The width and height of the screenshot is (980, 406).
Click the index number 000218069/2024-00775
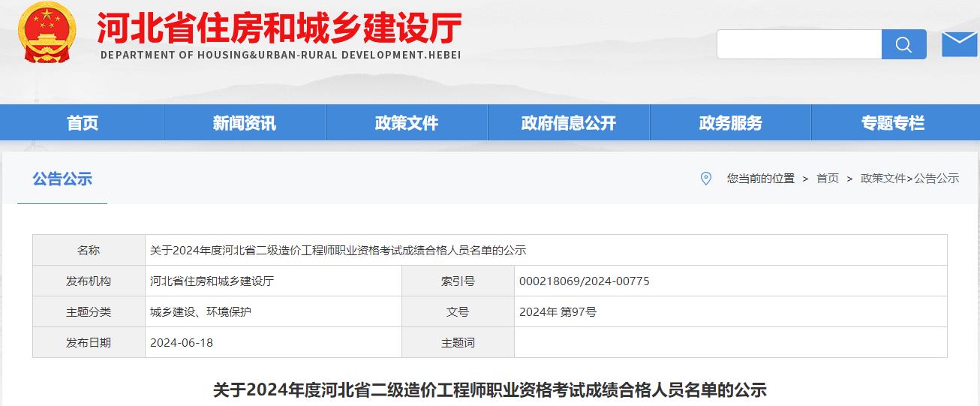(x=584, y=281)
